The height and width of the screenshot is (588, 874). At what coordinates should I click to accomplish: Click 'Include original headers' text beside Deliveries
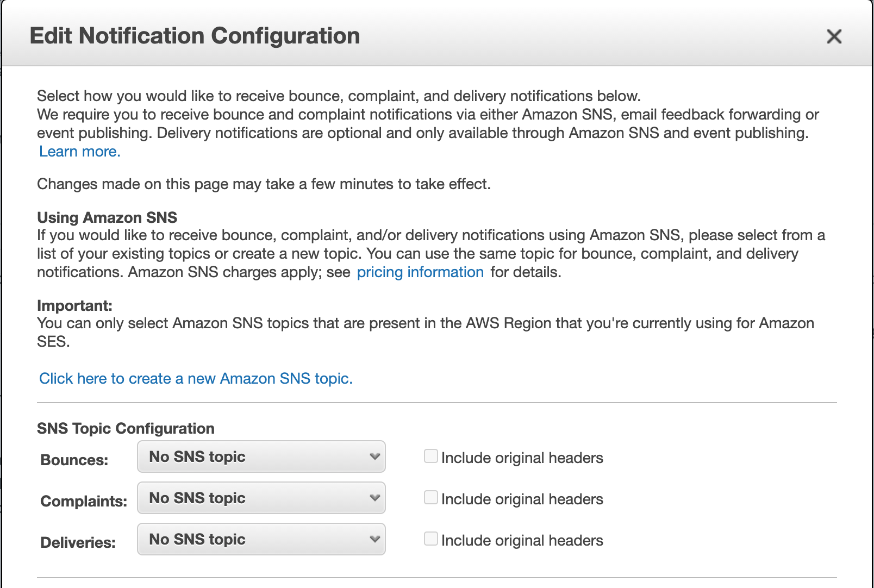point(522,541)
